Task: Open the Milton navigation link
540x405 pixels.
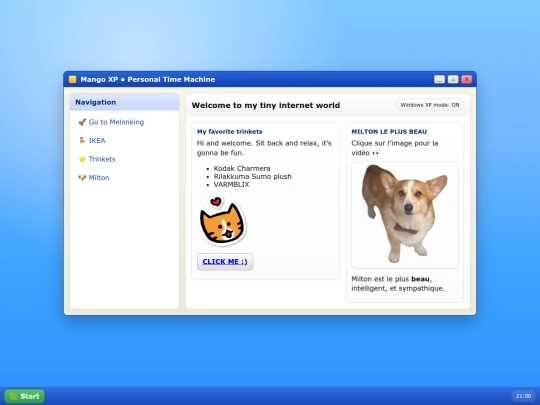Action: coord(99,178)
